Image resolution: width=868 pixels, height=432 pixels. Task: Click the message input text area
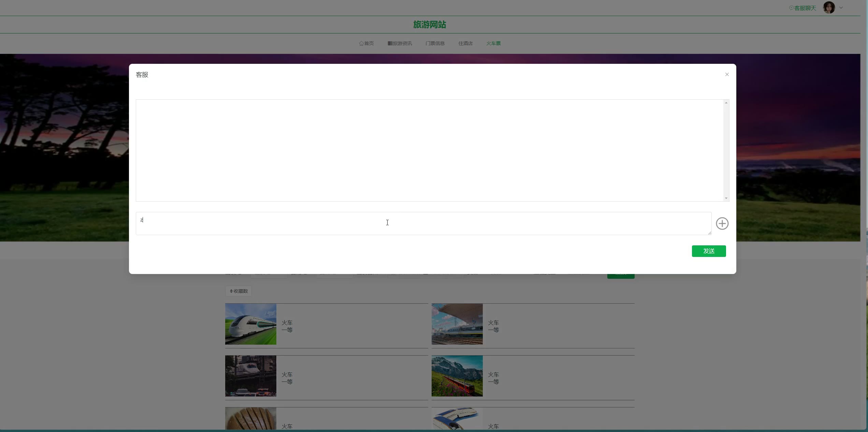point(423,224)
